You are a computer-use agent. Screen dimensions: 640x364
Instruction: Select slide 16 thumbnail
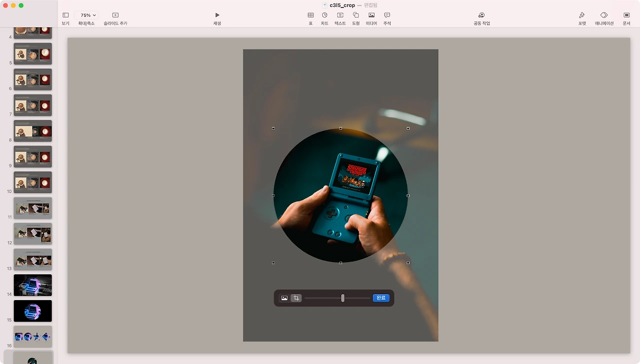pyautogui.click(x=32, y=337)
